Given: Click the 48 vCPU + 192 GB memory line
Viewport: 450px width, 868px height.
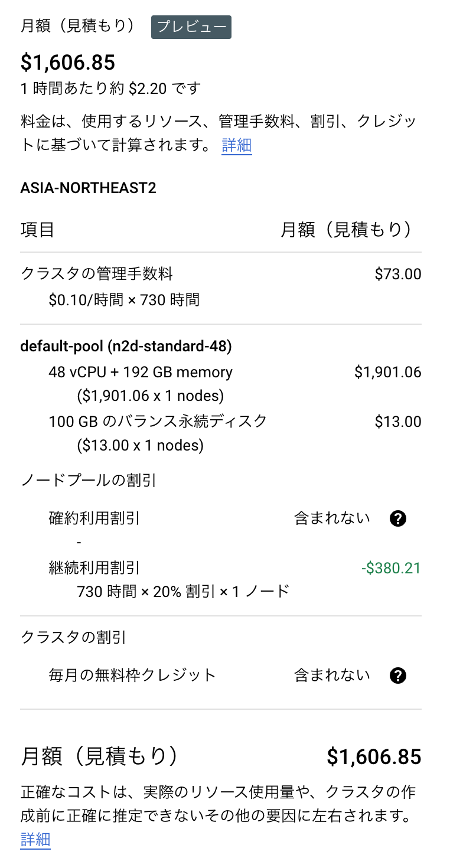Looking at the screenshot, I should pyautogui.click(x=141, y=373).
